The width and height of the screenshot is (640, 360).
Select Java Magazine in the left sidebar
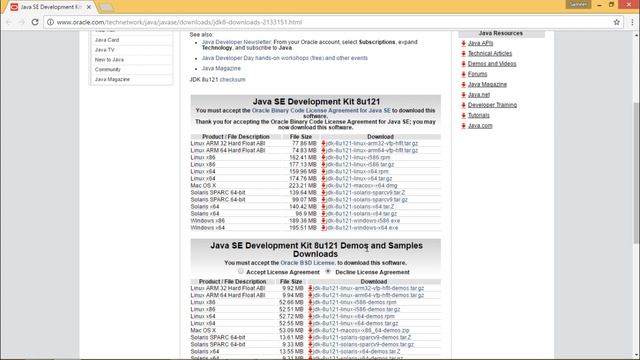point(112,79)
